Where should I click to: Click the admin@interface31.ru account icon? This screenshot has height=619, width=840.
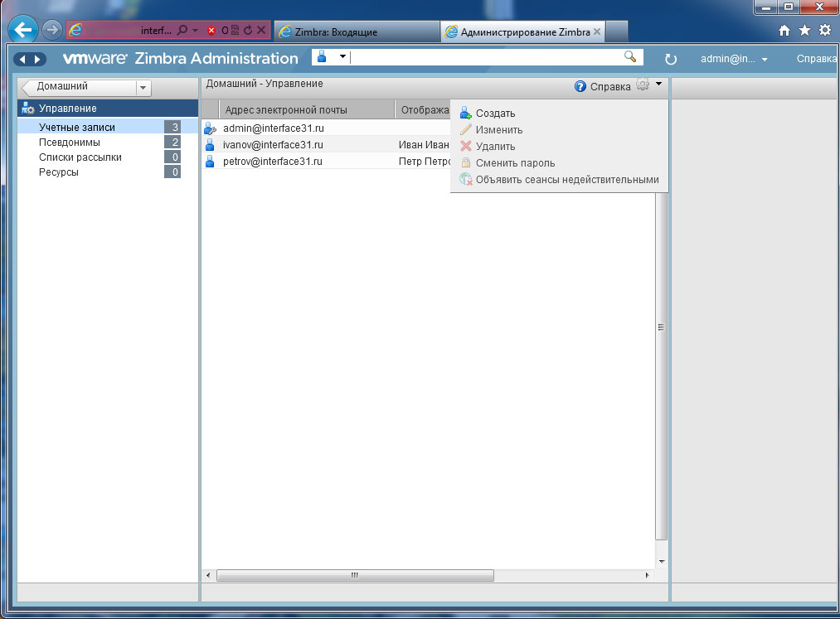click(210, 128)
